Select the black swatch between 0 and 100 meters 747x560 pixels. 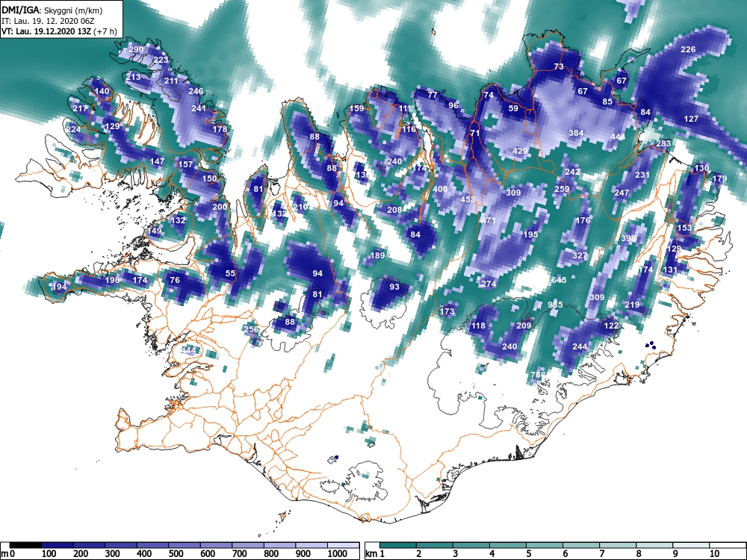(x=25, y=545)
